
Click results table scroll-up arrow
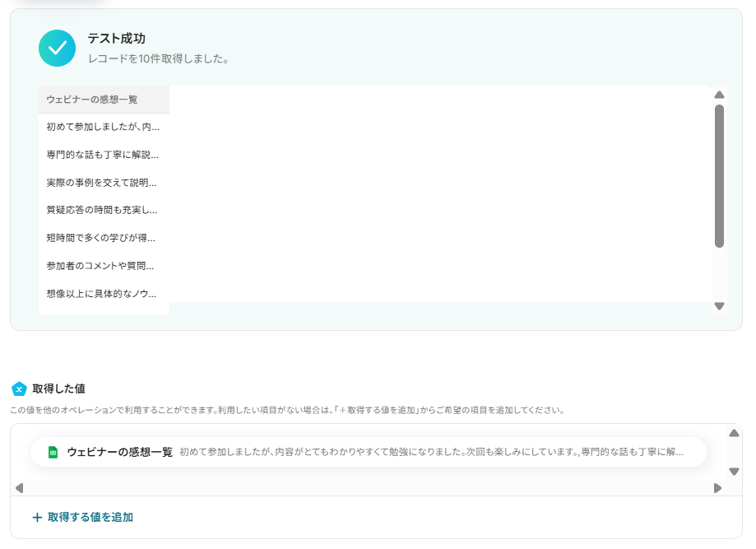click(719, 95)
